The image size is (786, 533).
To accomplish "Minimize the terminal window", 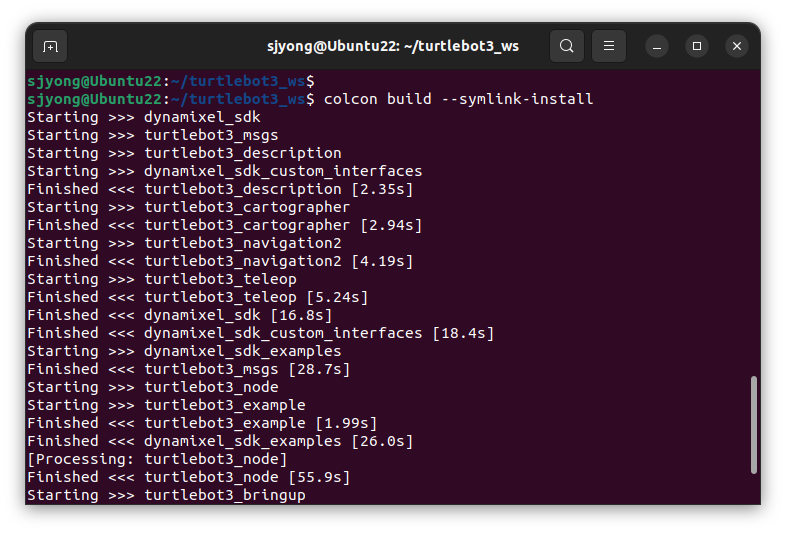I will 657,47.
